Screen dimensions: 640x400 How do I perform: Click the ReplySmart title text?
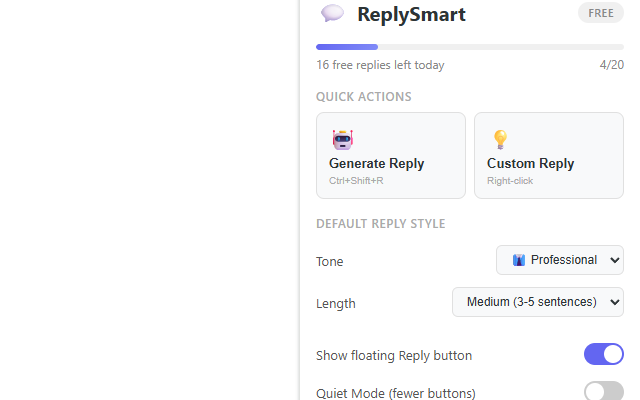coord(411,15)
